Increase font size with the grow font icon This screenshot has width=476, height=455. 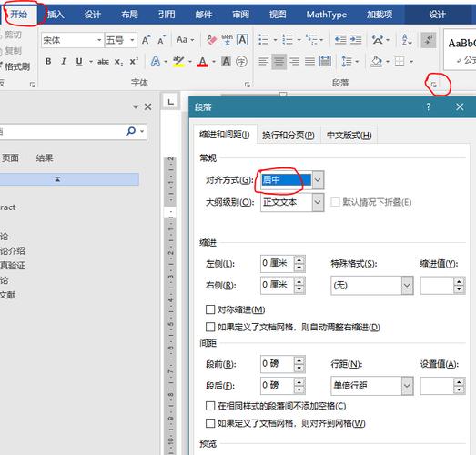146,40
